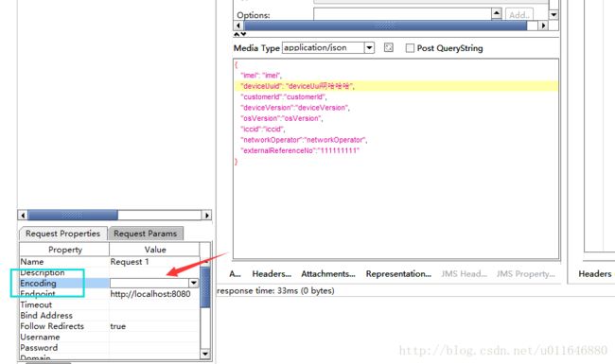Open the JMS Head... tab

[464, 274]
